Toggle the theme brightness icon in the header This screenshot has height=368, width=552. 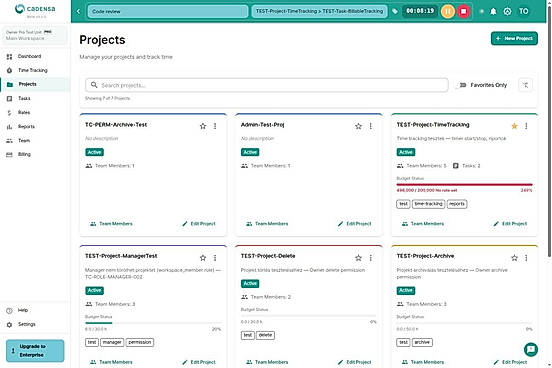[481, 11]
